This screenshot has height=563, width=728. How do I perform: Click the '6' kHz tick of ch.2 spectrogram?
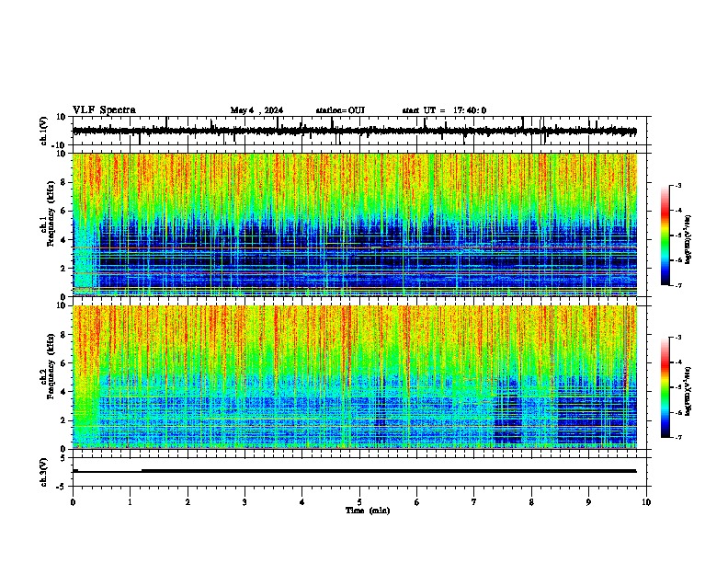(64, 362)
